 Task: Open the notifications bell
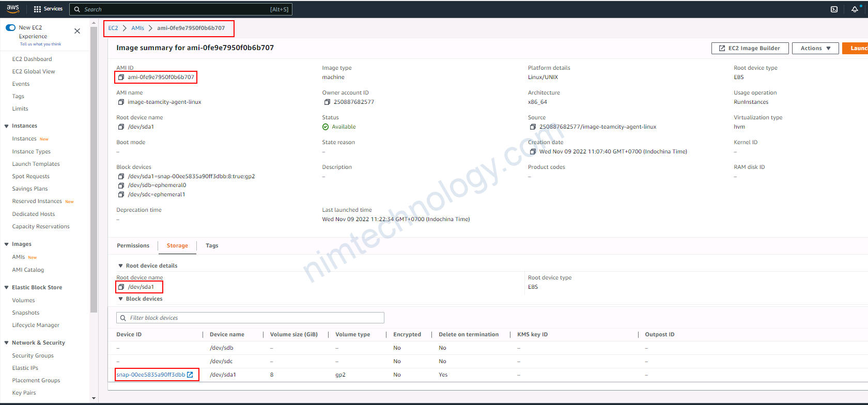click(855, 9)
